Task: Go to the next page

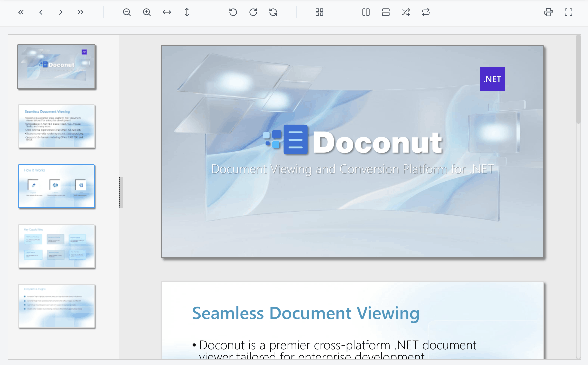Action: pos(61,12)
